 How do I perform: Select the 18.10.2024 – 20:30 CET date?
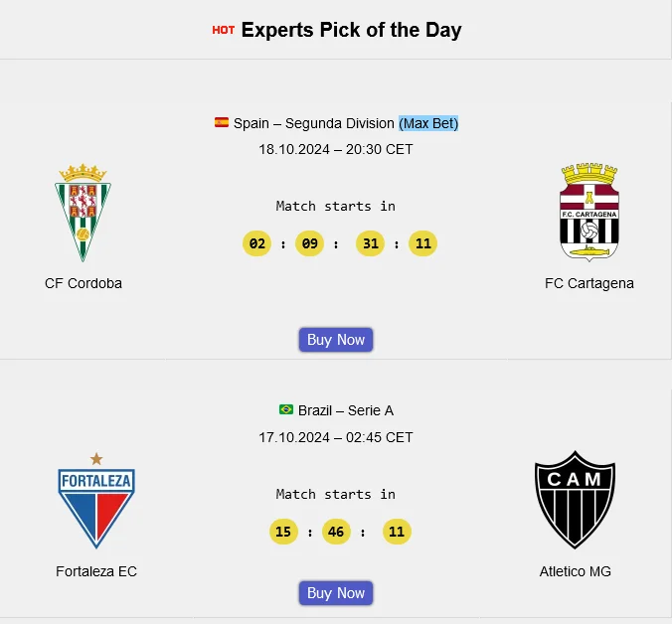tap(336, 149)
